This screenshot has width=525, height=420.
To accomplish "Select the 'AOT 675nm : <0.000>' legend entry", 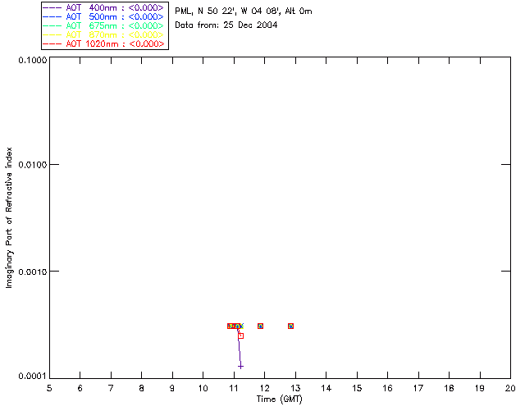I will coord(104,25).
